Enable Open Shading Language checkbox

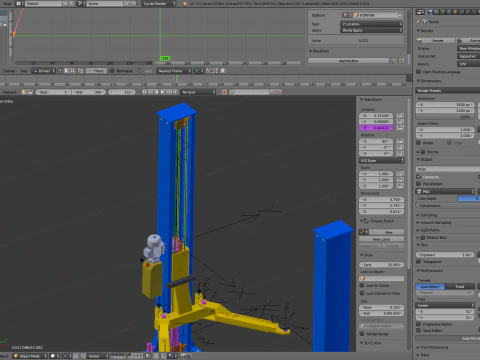[x=419, y=72]
